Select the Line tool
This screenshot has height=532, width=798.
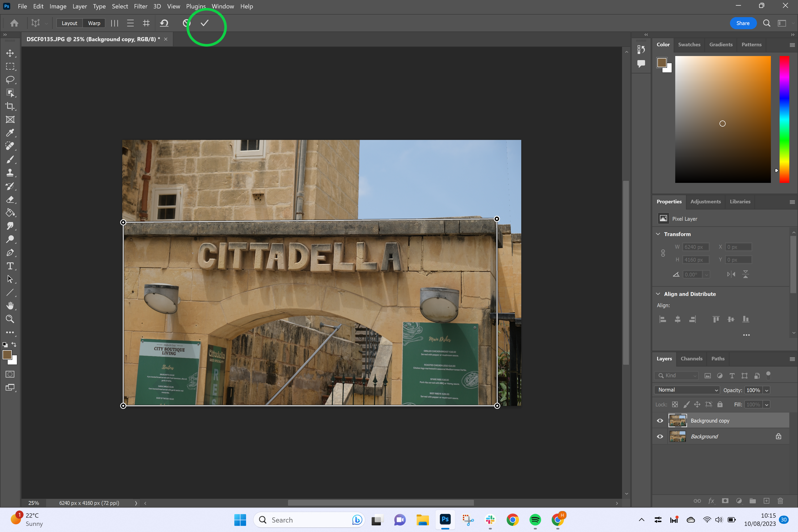tap(10, 292)
